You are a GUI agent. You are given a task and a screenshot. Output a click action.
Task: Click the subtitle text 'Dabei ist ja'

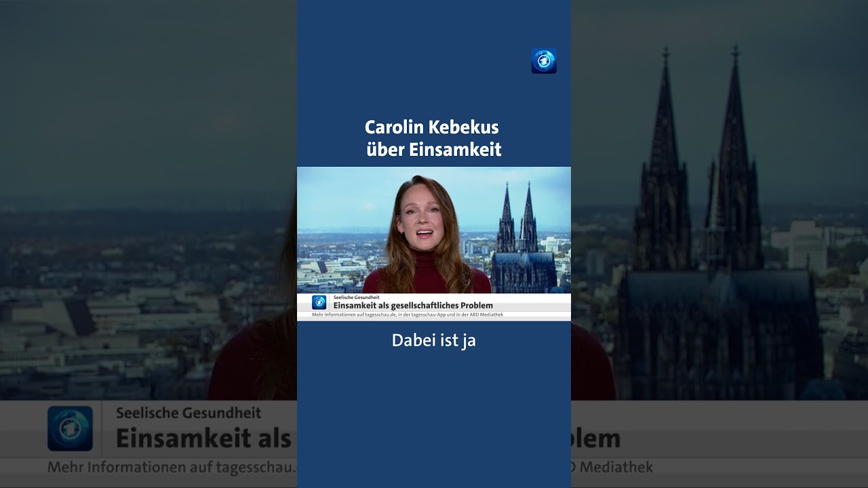pyautogui.click(x=434, y=340)
